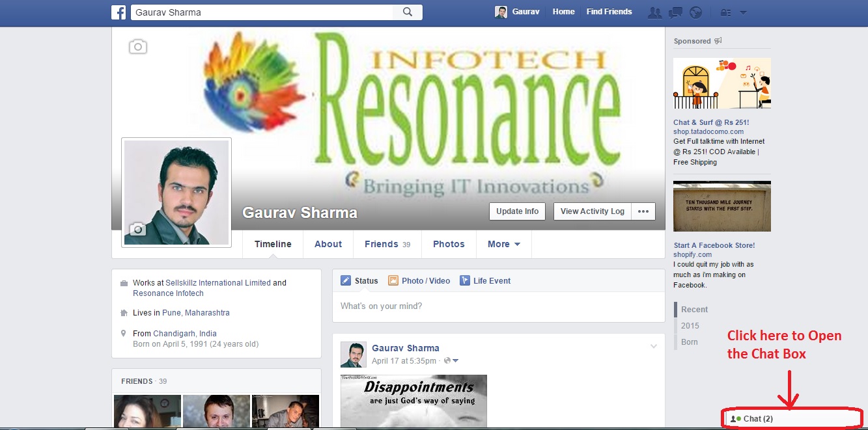Open the Chat (2) bar

791,419
